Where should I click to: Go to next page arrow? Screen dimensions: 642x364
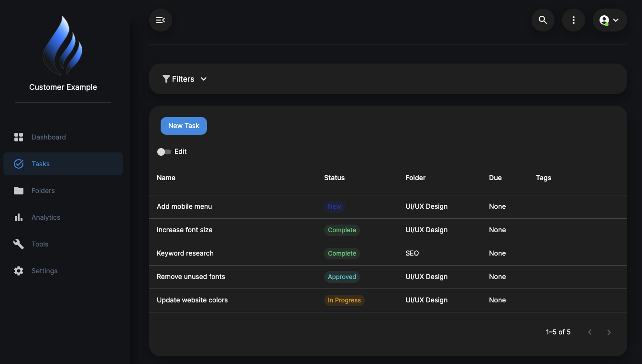[x=609, y=332]
